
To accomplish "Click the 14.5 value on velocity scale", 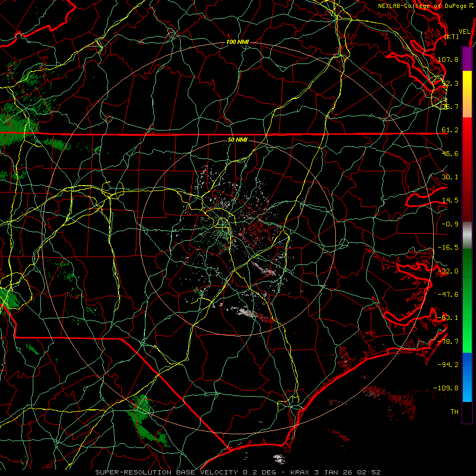I will coord(450,200).
